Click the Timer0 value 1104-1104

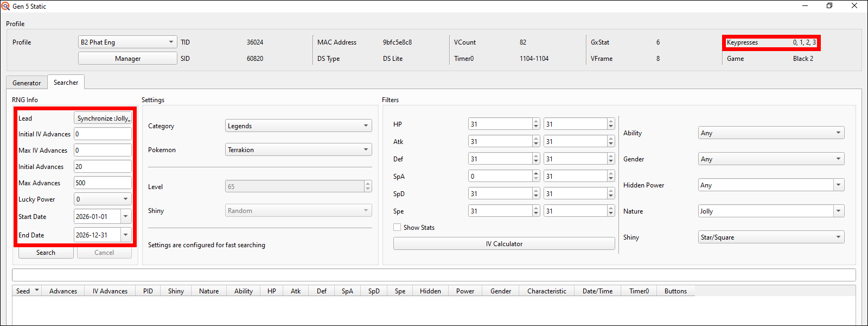pos(534,58)
